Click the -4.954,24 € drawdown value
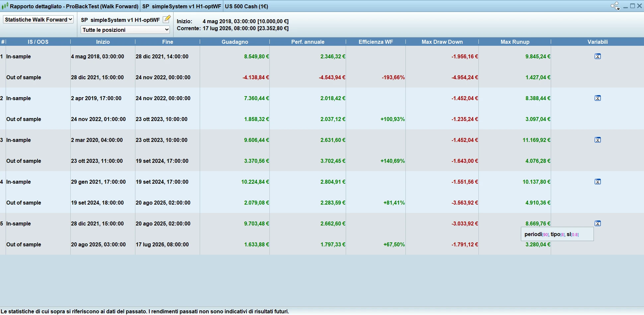Viewport: 644px width, 315px height. 465,77
